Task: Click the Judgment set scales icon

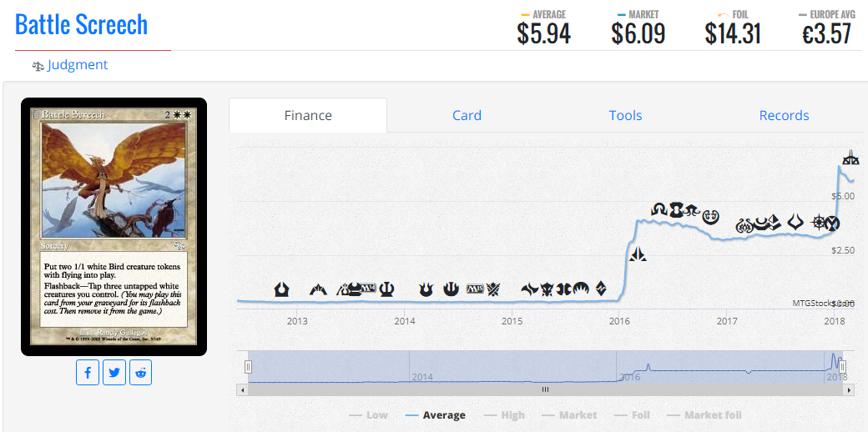Action: (x=38, y=66)
